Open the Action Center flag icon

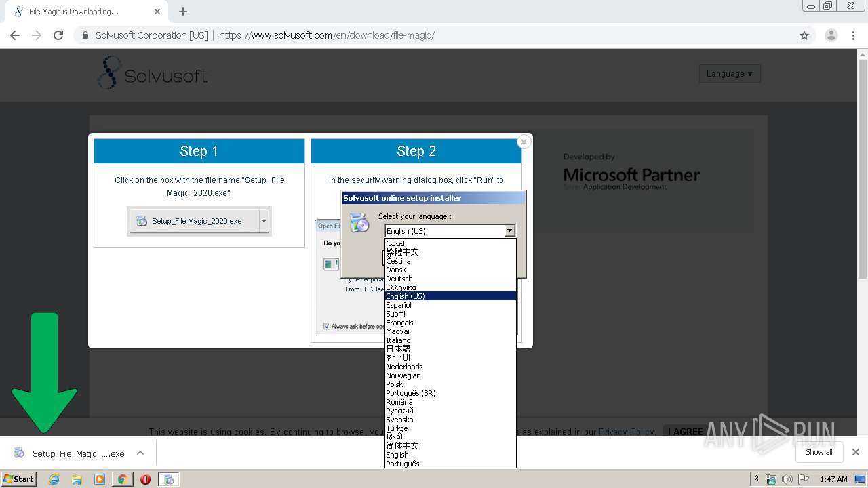(803, 479)
